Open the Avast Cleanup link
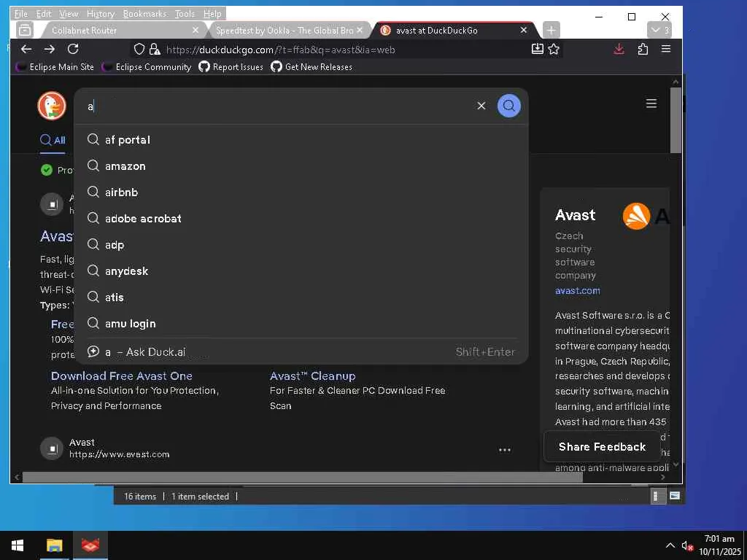 312,376
